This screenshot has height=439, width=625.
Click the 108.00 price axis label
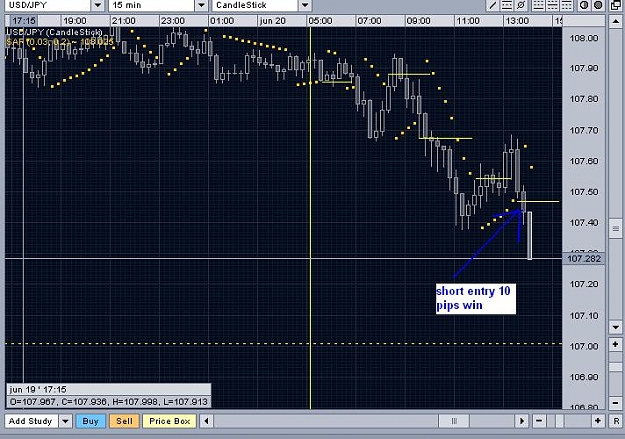[x=584, y=38]
